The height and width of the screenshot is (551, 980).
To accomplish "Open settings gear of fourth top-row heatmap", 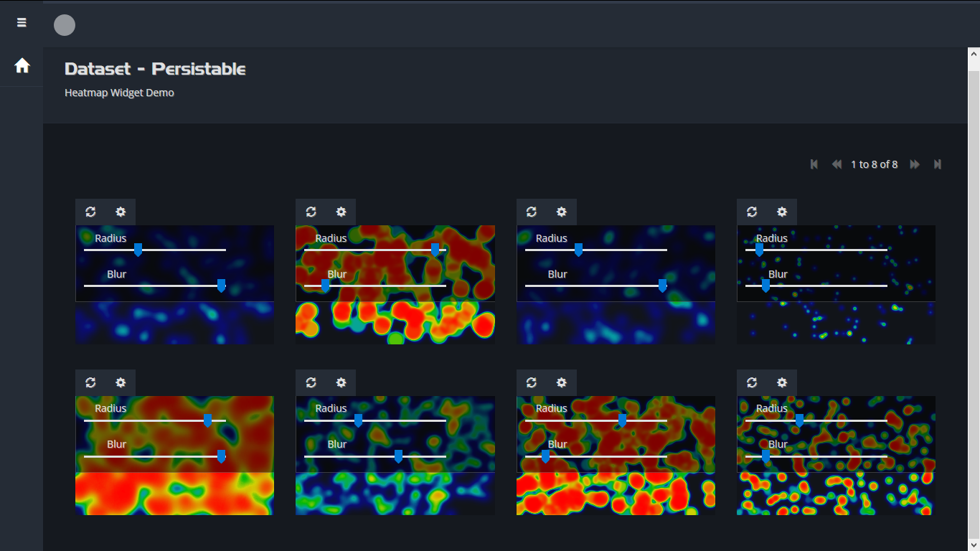I will click(782, 212).
